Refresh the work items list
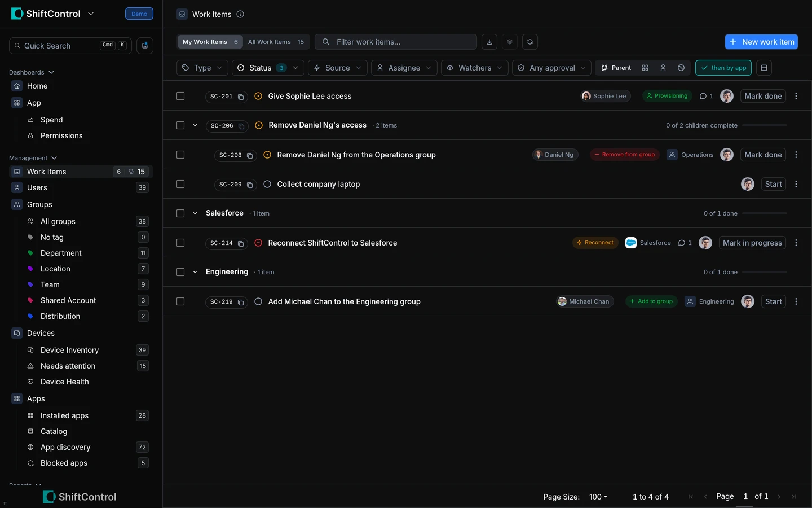The height and width of the screenshot is (508, 812). click(x=530, y=42)
